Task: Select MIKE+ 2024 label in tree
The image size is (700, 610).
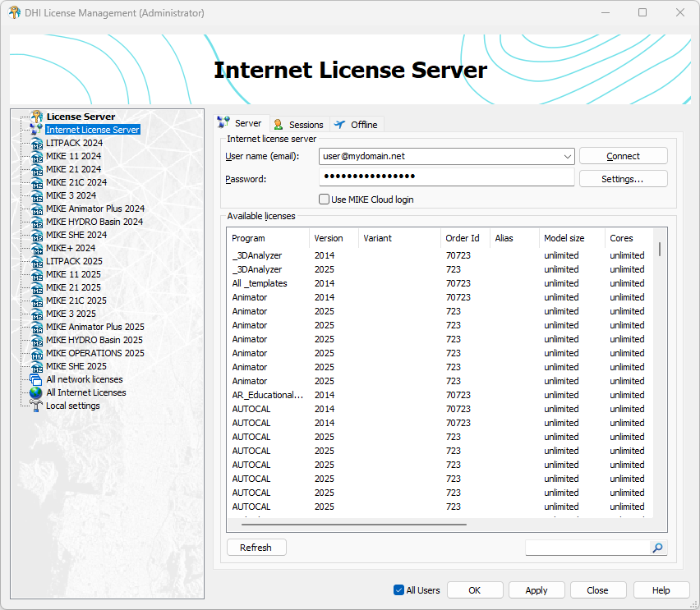Action: pyautogui.click(x=71, y=249)
